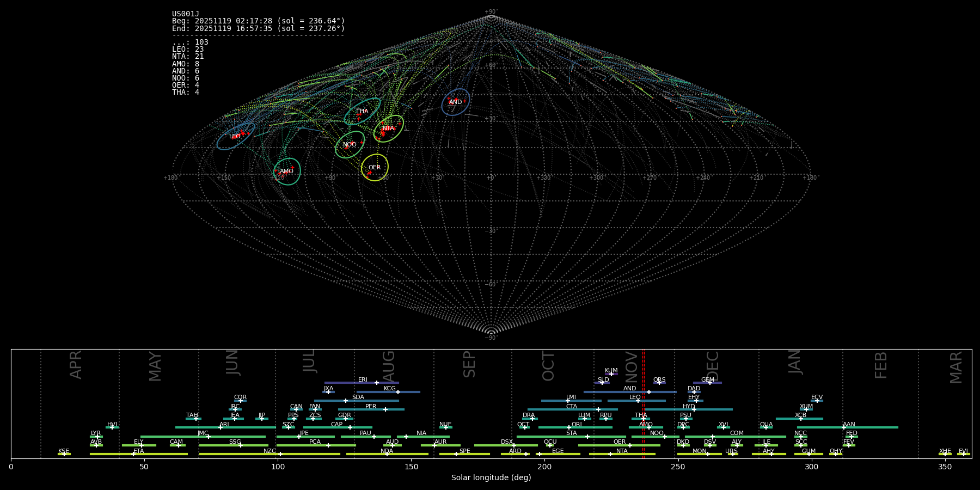Click the NOO radiant ellipse
Viewport: 980px width, 490px height.
click(350, 145)
